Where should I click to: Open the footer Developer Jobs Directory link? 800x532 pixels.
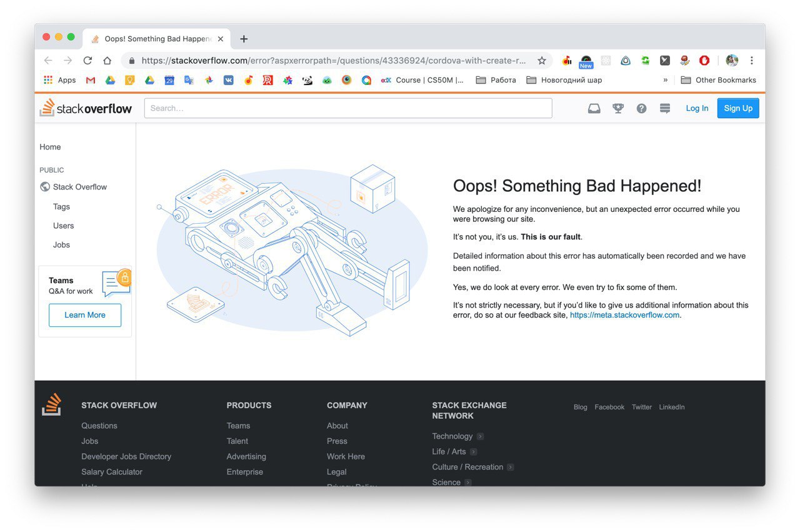126,456
